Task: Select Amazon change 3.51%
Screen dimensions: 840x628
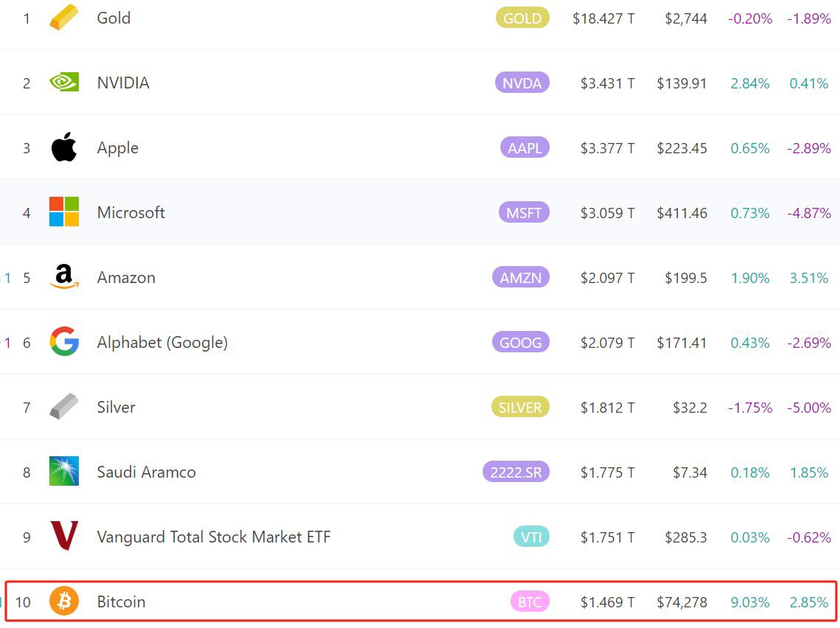Action: click(809, 278)
